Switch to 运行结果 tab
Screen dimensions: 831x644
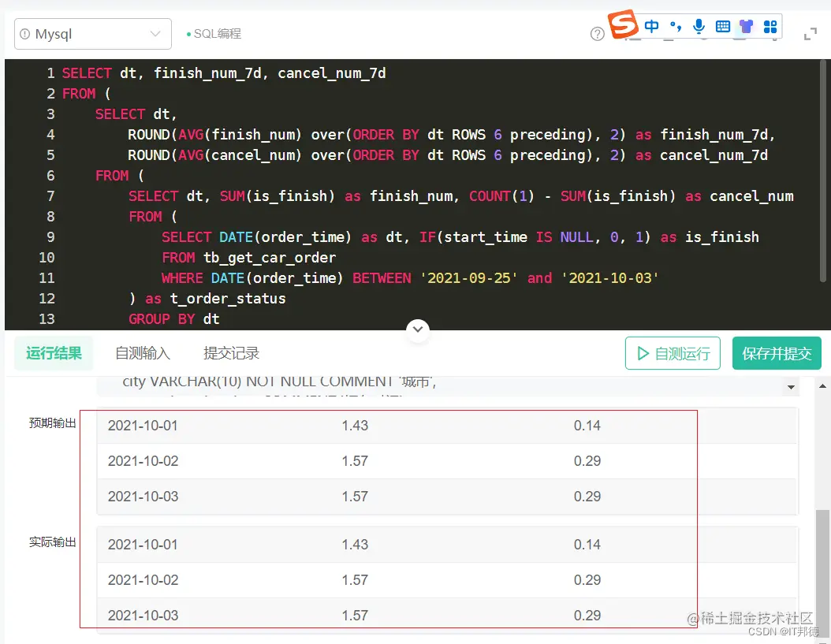[54, 353]
